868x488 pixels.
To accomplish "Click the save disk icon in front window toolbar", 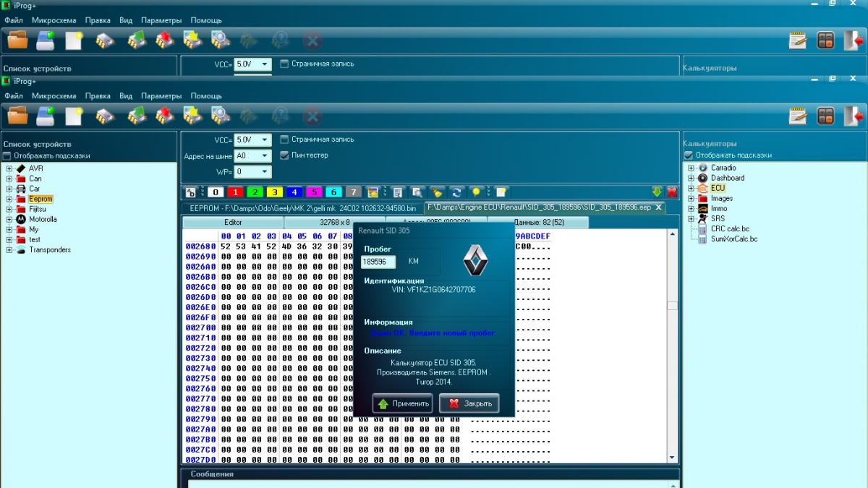I will [x=46, y=116].
